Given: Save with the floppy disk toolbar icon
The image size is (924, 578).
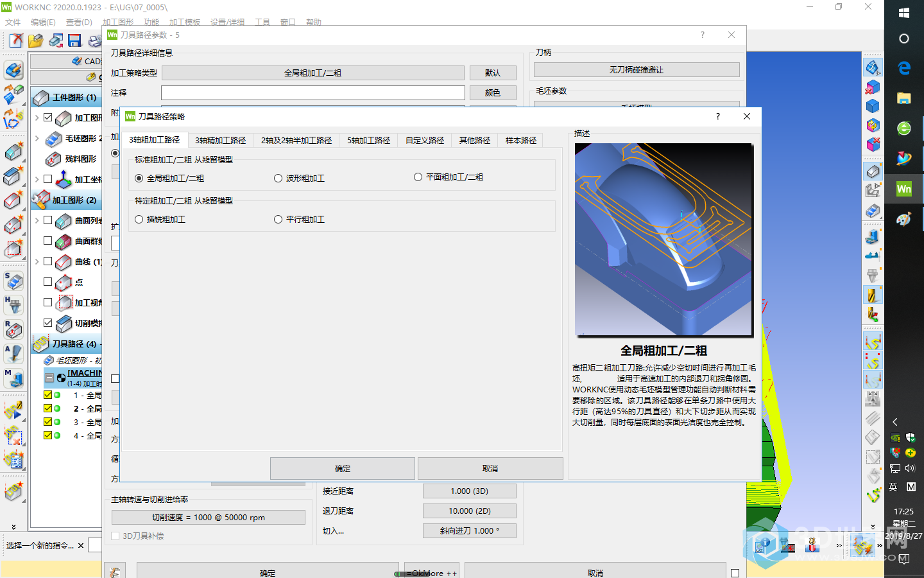Looking at the screenshot, I should pyautogui.click(x=74, y=41).
